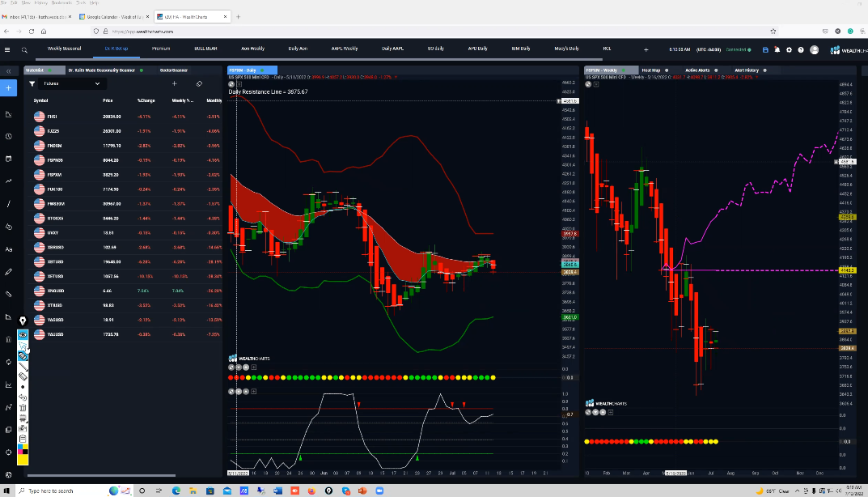Screen dimensions: 868x497
Task: Select the highlighter tool in annotation toolbar
Action: [23, 355]
